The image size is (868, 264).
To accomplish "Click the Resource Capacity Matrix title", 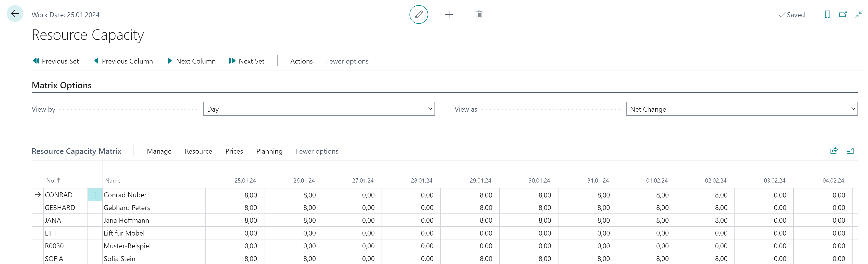I will [76, 151].
